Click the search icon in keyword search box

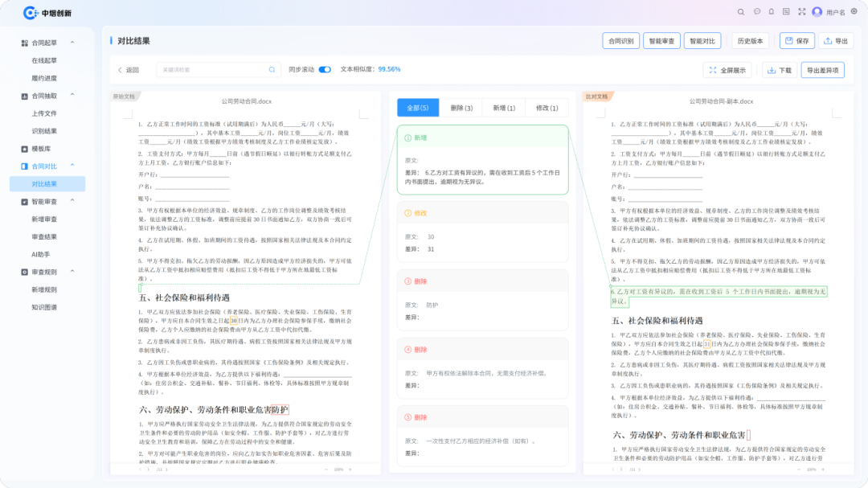pyautogui.click(x=272, y=70)
